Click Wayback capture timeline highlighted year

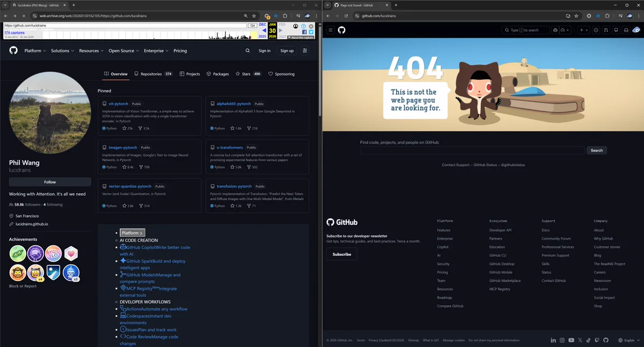[x=254, y=35]
